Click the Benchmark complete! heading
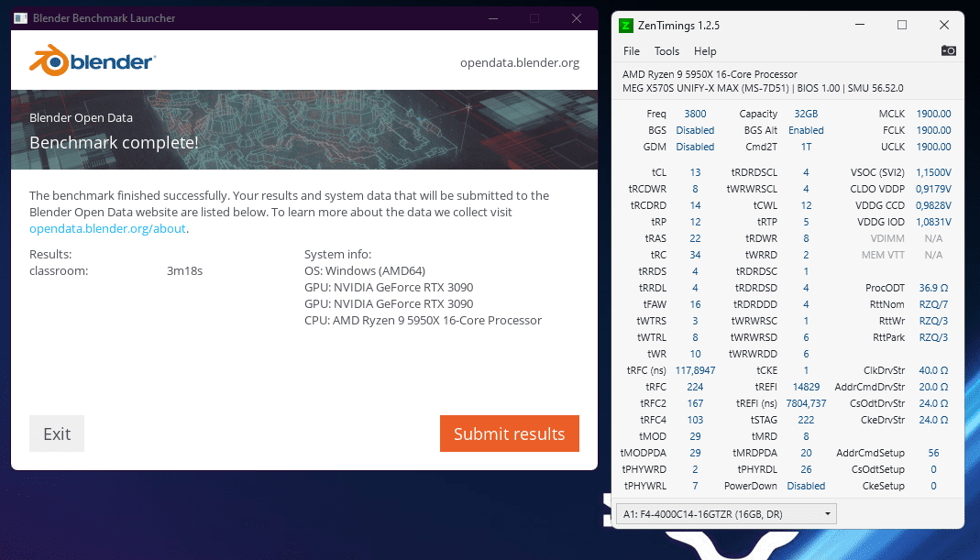 pos(114,142)
